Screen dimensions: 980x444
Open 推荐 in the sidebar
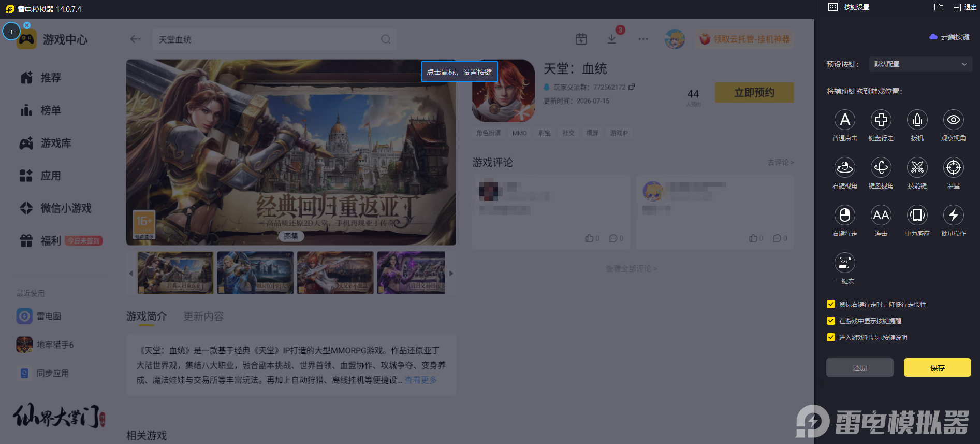(41, 78)
